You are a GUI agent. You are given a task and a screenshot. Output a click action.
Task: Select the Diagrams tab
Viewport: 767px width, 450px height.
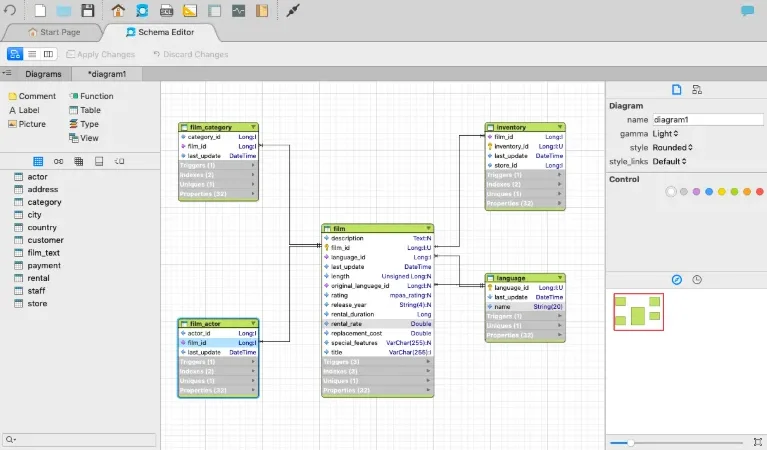43,74
